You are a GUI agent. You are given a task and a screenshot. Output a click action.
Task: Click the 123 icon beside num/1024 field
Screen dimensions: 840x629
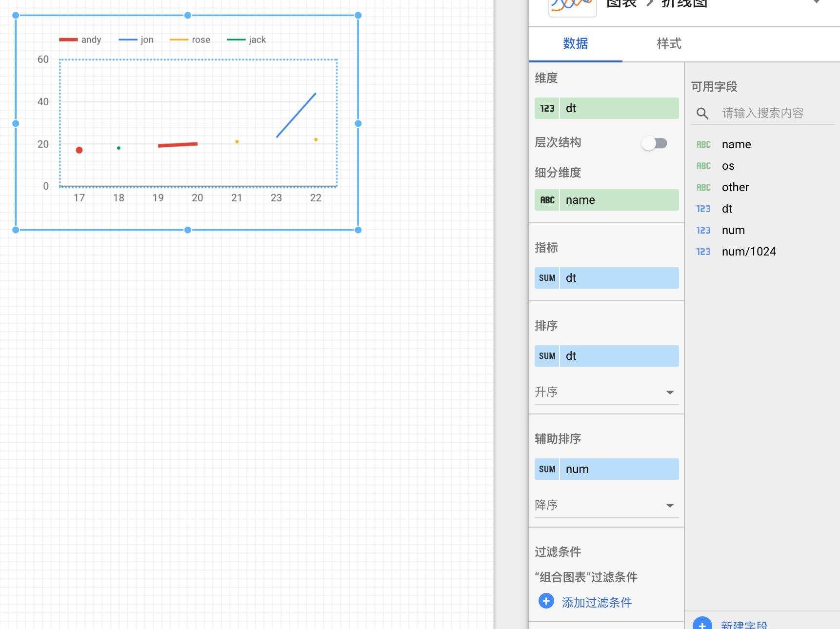tap(703, 252)
